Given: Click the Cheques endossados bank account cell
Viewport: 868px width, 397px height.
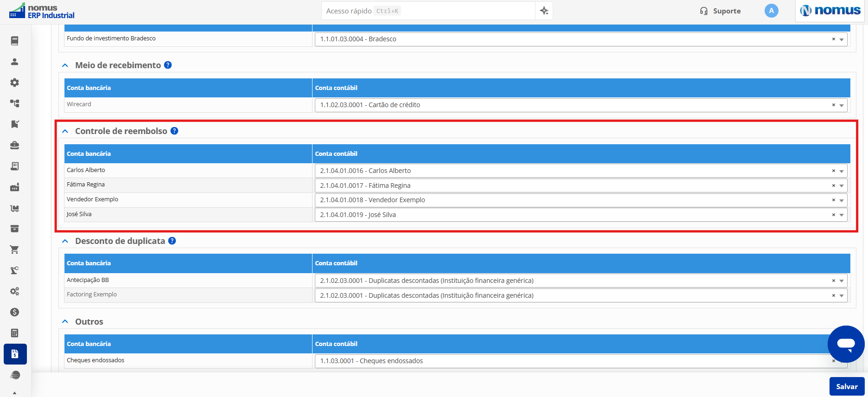Looking at the screenshot, I should click(188, 360).
